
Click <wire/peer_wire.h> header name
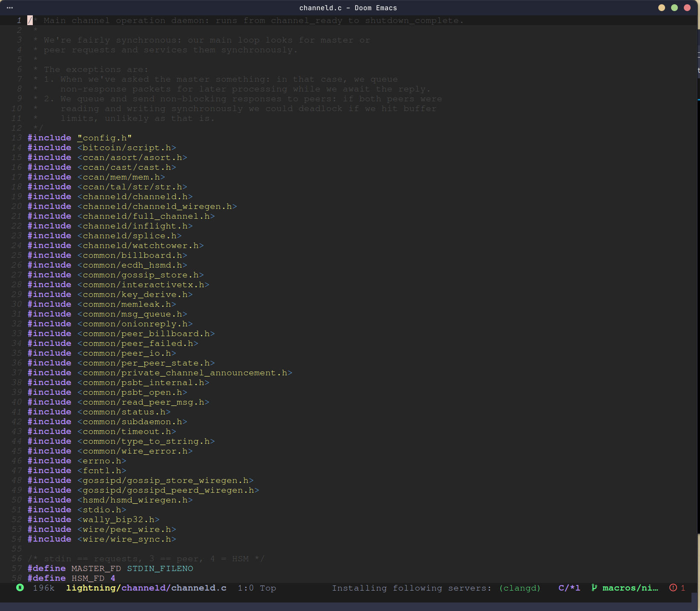click(x=127, y=529)
